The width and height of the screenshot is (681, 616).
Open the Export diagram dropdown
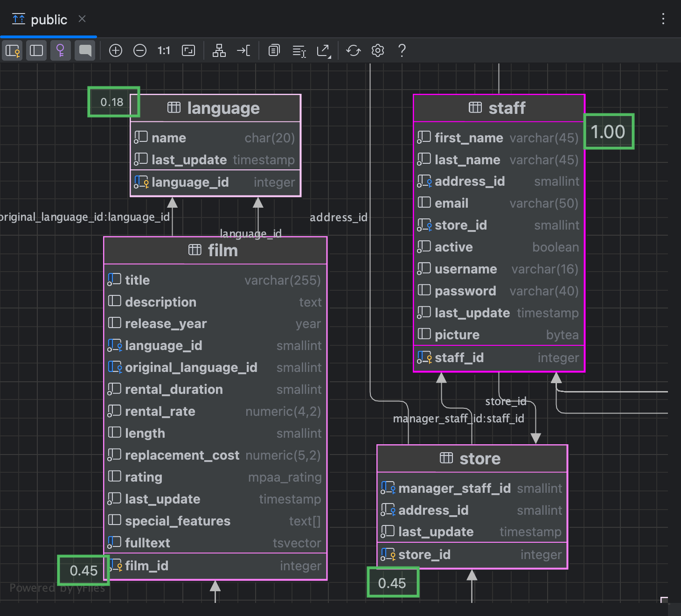coord(324,50)
